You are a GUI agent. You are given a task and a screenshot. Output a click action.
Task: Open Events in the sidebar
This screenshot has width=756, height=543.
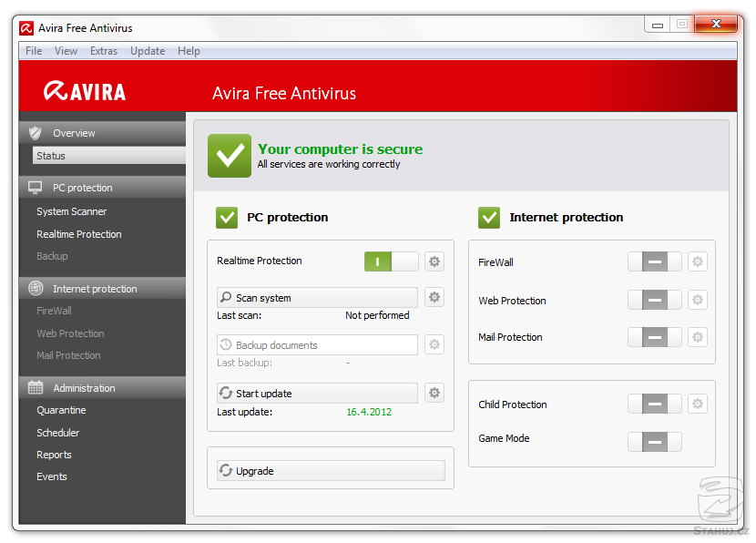[52, 476]
